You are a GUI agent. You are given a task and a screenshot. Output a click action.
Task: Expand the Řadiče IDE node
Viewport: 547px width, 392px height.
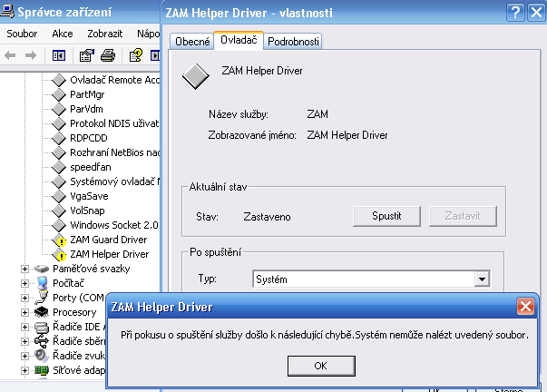pos(24,327)
